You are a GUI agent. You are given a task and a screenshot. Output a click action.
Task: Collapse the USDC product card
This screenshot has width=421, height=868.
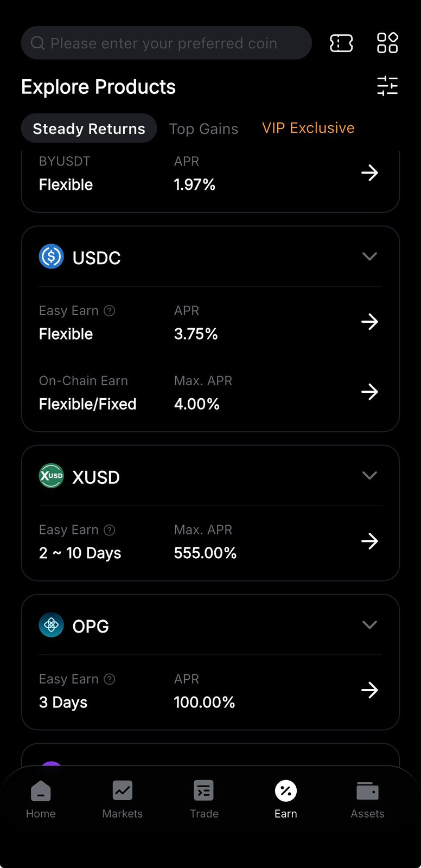(369, 257)
